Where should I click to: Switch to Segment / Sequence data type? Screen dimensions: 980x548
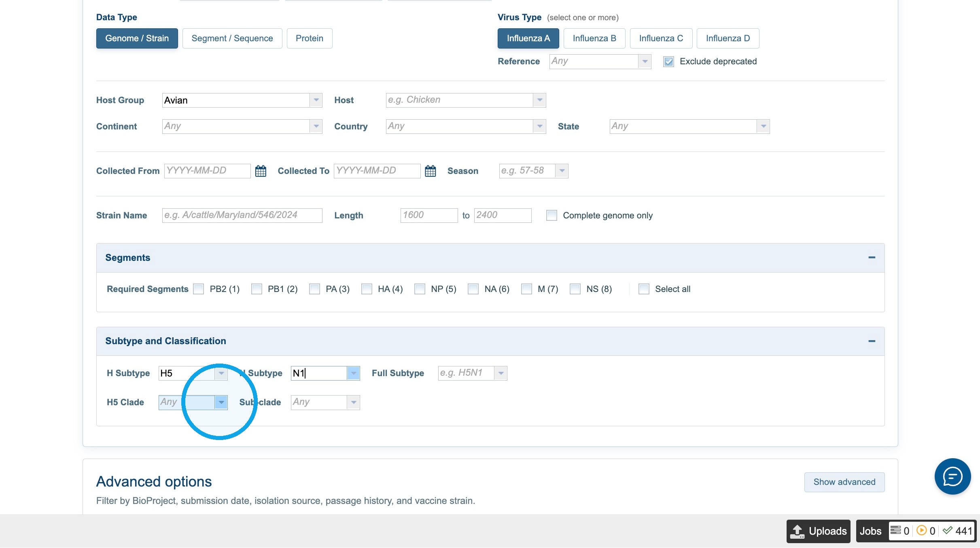point(232,38)
